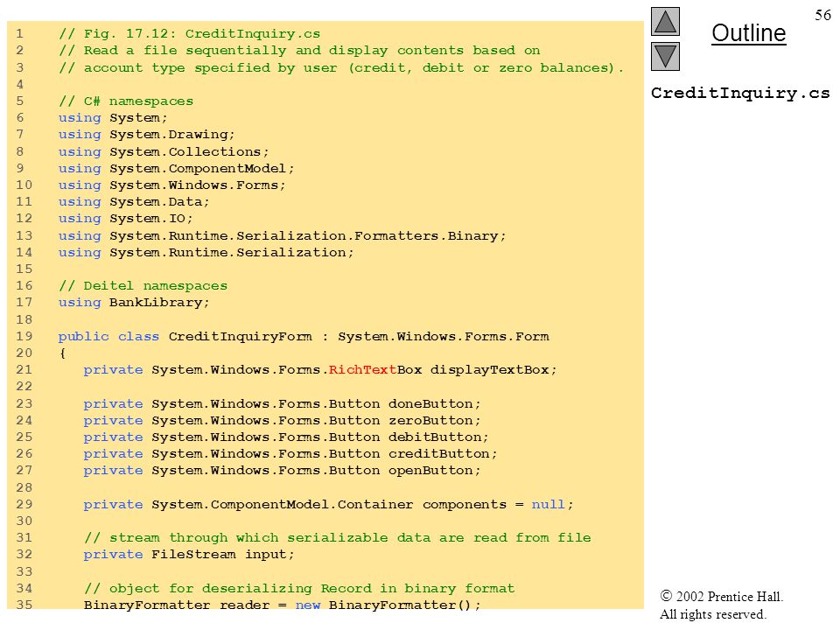Click the slide number 56
This screenshot has width=840, height=630.
pyautogui.click(x=822, y=15)
